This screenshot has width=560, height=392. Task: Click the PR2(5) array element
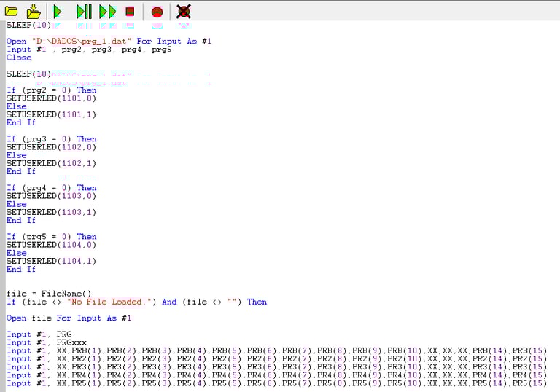point(227,359)
